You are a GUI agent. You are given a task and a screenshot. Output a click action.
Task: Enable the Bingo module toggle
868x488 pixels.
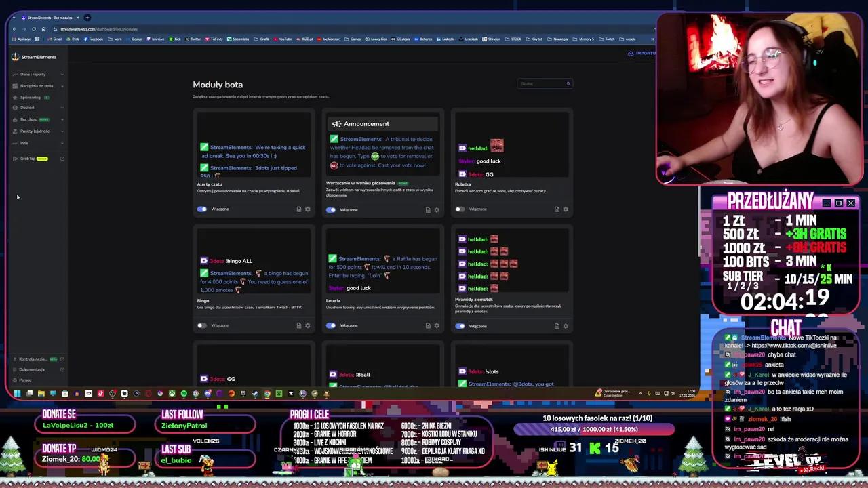click(x=202, y=326)
